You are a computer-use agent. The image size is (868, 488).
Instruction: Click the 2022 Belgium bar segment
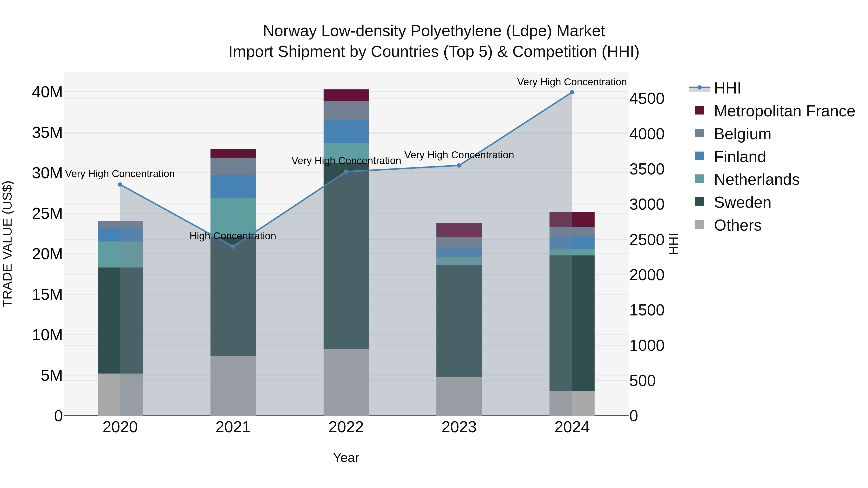pyautogui.click(x=346, y=110)
